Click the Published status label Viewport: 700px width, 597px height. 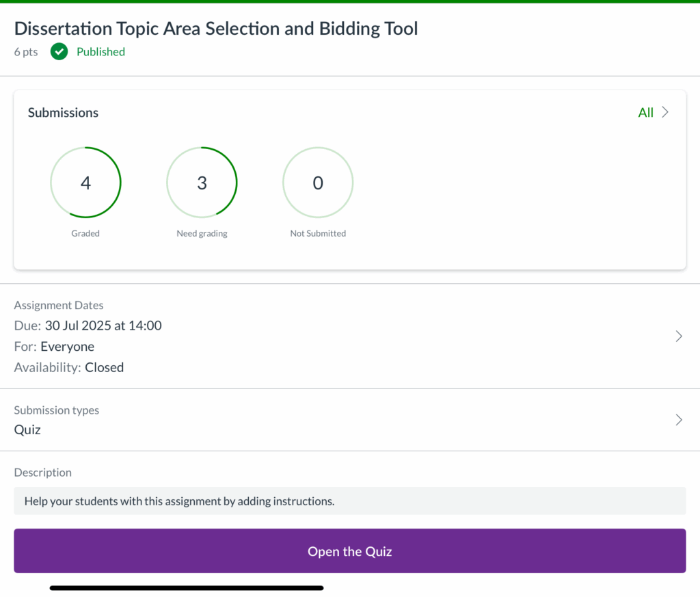100,52
